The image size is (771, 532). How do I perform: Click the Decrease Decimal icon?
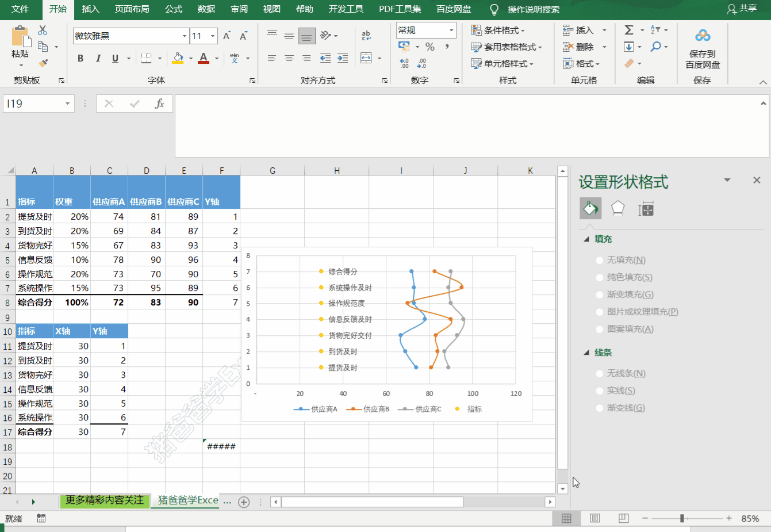click(422, 63)
